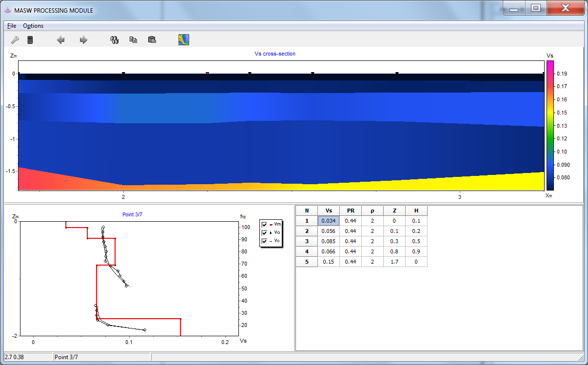Click the Vs color scale bar

[550, 125]
